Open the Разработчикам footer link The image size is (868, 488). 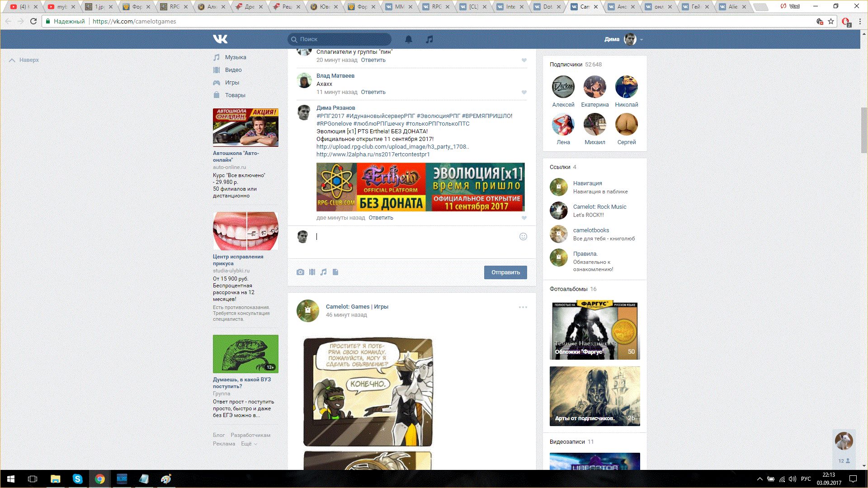coord(250,435)
